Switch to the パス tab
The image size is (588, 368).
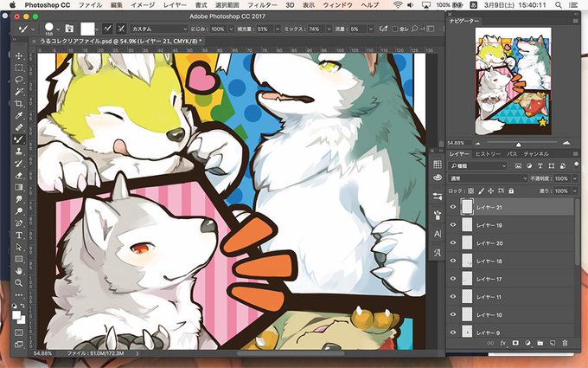512,154
